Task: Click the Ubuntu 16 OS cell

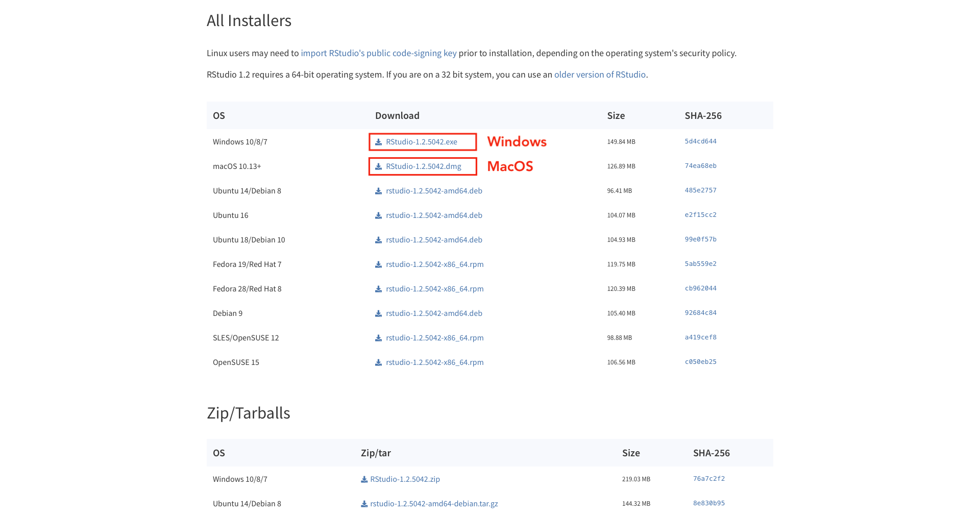Action: coord(231,215)
